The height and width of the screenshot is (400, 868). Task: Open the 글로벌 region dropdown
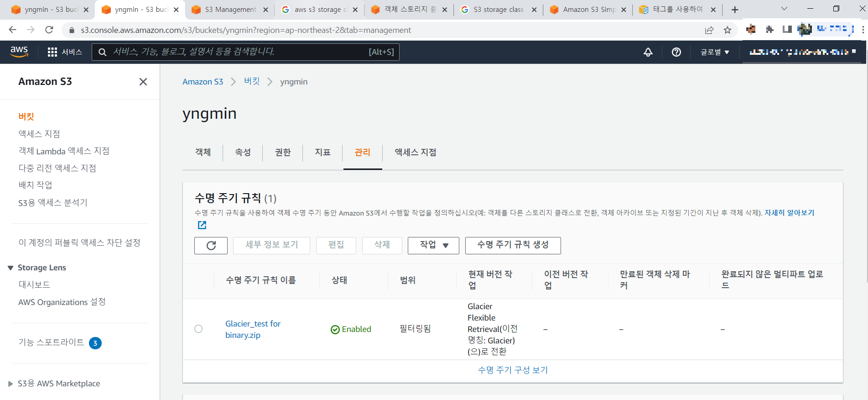(715, 52)
